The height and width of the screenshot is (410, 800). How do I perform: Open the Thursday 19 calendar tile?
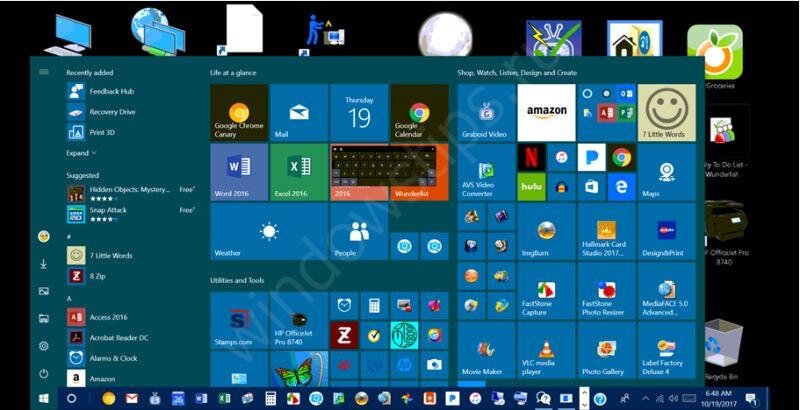359,113
